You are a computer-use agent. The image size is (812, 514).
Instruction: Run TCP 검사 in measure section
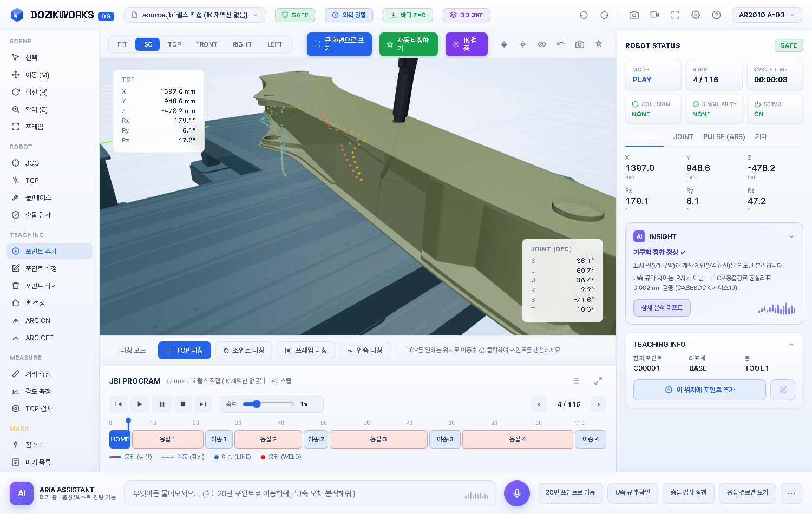pyautogui.click(x=49, y=408)
